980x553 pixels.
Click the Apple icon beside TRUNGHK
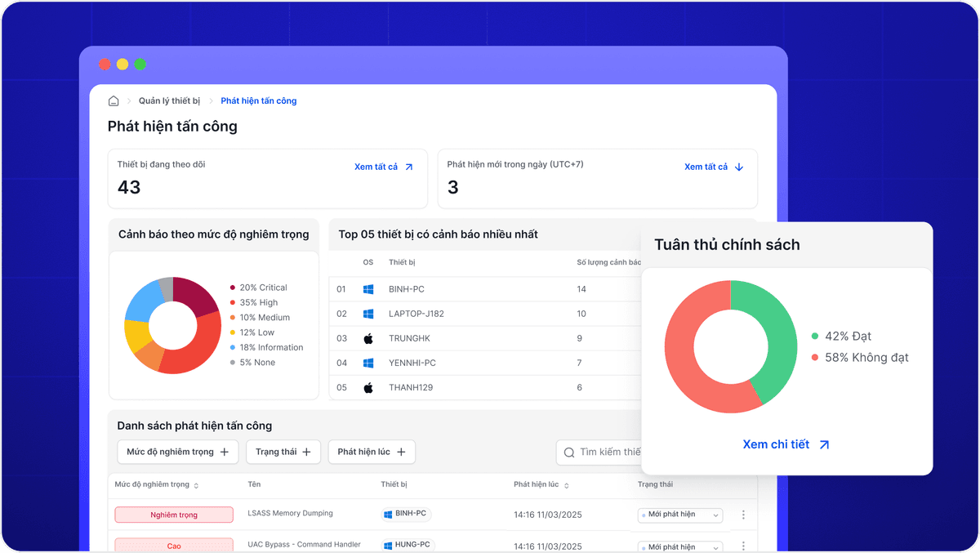[368, 338]
